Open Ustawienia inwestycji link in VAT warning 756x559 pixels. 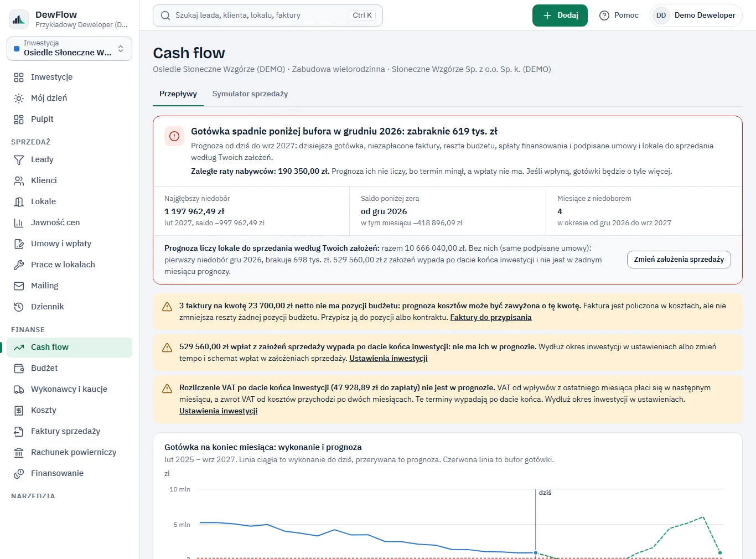(219, 411)
